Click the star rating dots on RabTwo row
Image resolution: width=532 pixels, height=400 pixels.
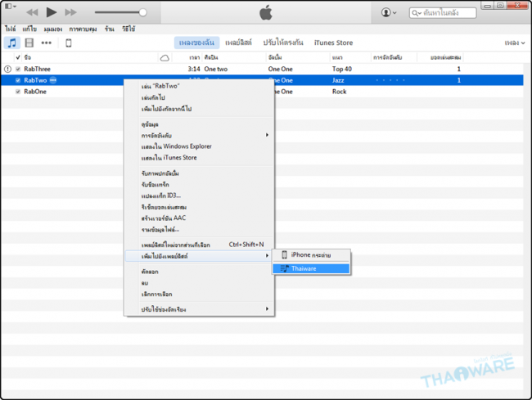pyautogui.click(x=390, y=80)
